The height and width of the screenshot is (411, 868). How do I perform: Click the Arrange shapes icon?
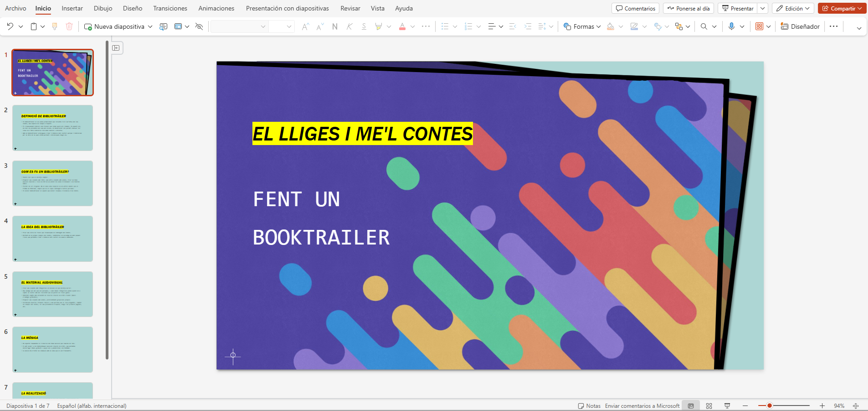[x=679, y=26]
